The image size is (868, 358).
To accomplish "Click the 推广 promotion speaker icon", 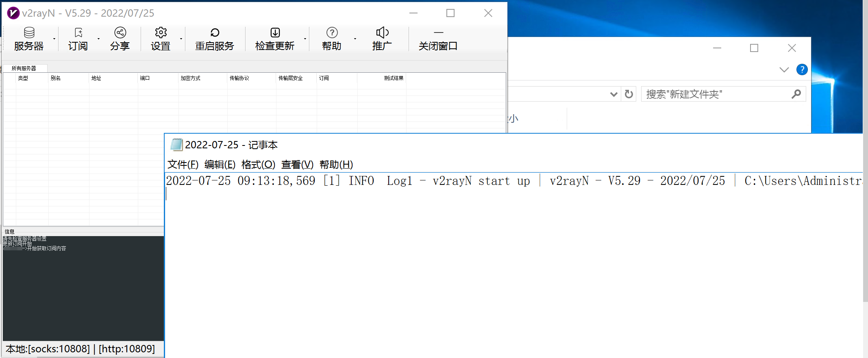I will (382, 33).
